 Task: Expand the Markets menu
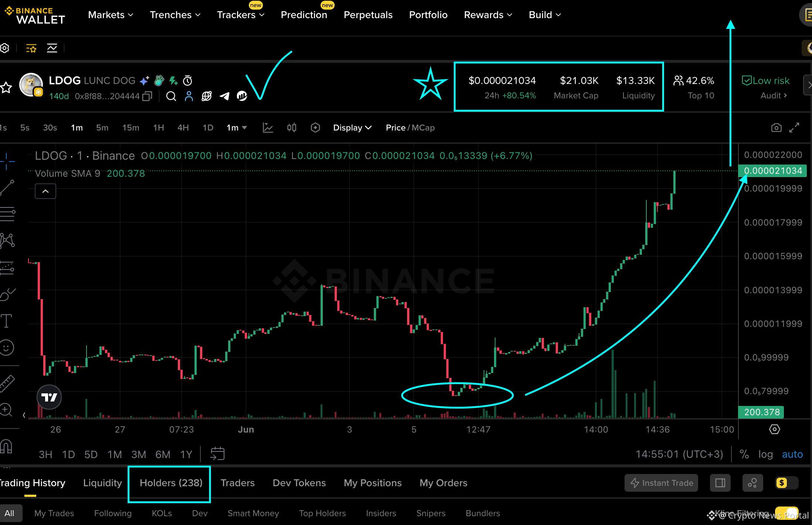tap(111, 15)
